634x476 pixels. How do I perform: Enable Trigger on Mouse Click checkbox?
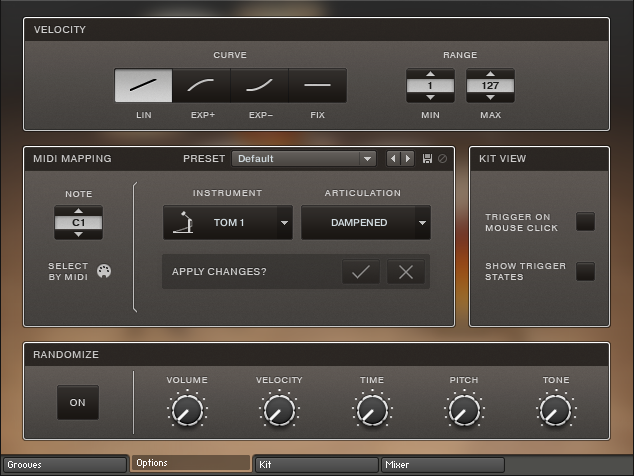pos(585,222)
